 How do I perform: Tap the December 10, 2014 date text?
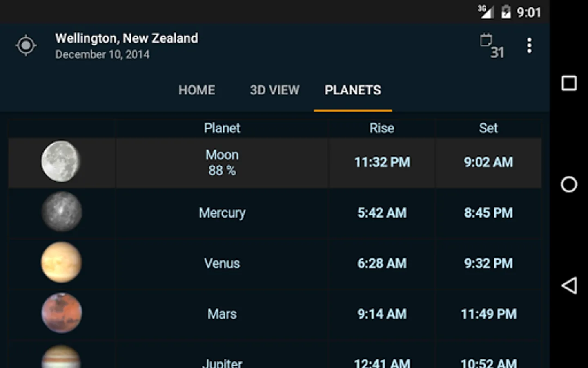click(x=102, y=55)
